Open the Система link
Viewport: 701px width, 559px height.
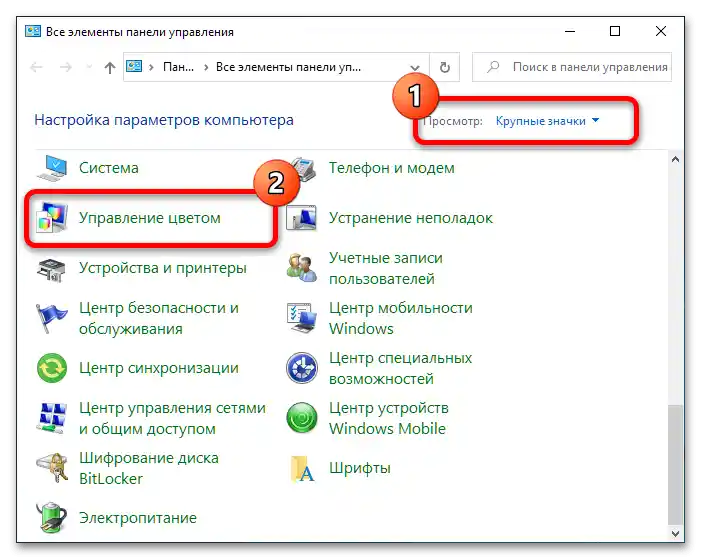109,168
